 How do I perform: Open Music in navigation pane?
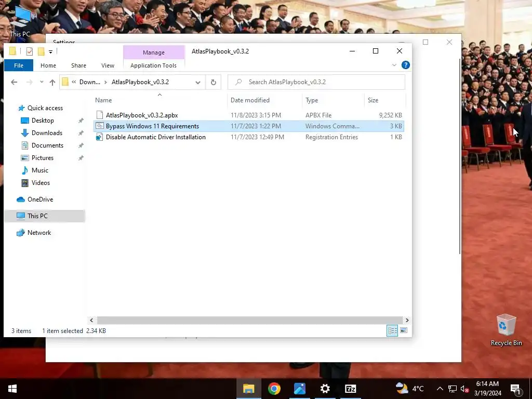coord(39,170)
